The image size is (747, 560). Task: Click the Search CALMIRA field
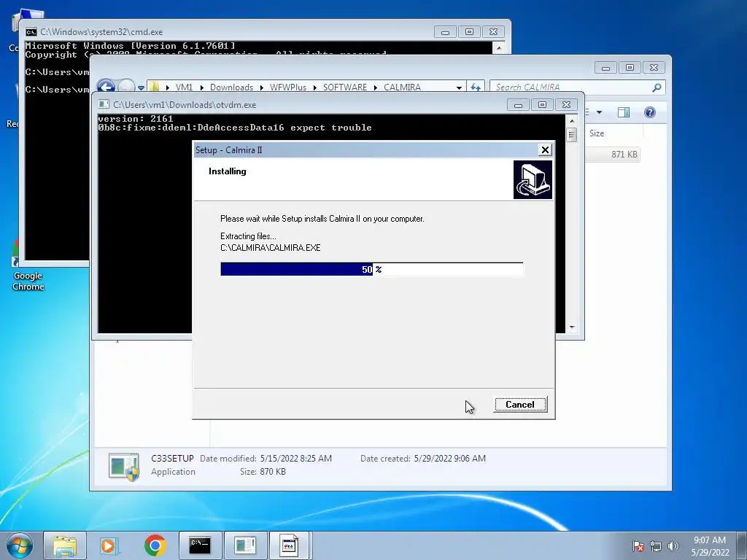click(x=572, y=87)
